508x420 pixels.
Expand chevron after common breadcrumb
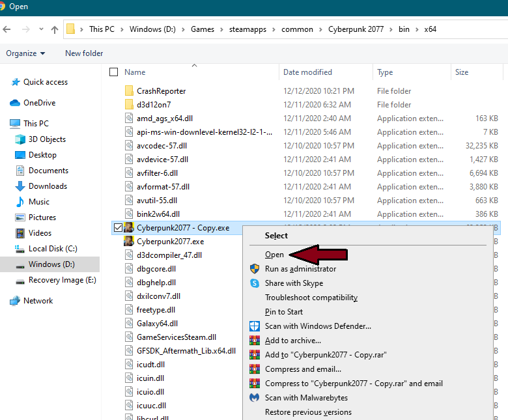(x=320, y=29)
